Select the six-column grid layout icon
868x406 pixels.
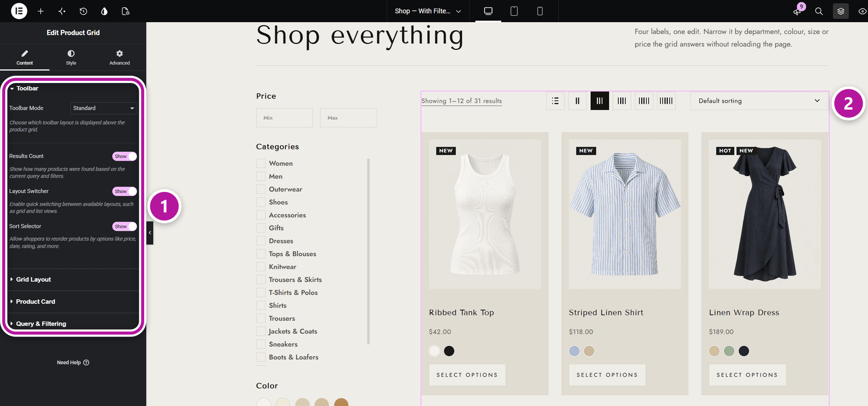(666, 101)
